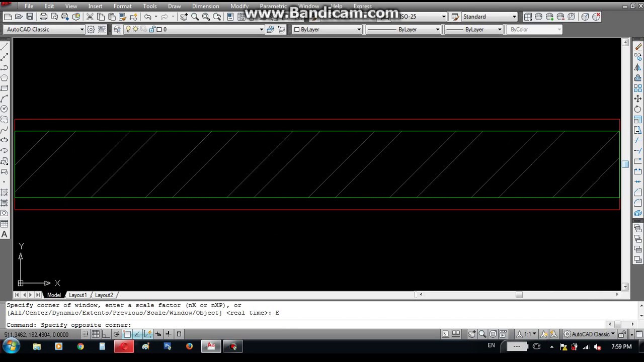Click the Undo arrow icon
Image resolution: width=644 pixels, height=362 pixels.
tap(147, 17)
